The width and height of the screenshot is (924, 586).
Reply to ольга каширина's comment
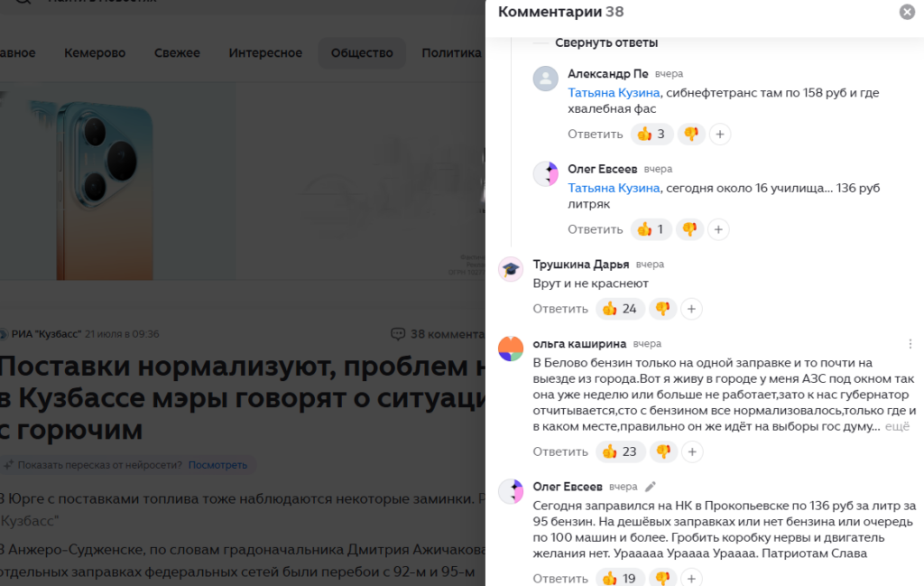pyautogui.click(x=560, y=451)
